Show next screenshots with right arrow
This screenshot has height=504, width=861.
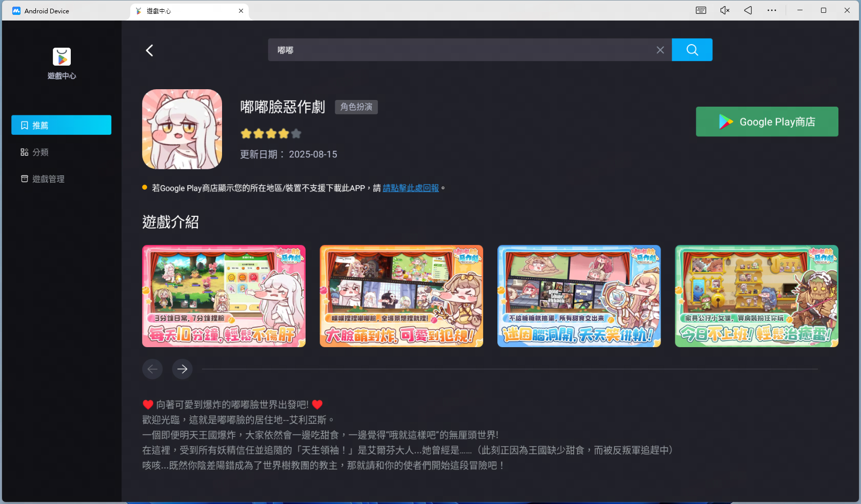click(183, 369)
